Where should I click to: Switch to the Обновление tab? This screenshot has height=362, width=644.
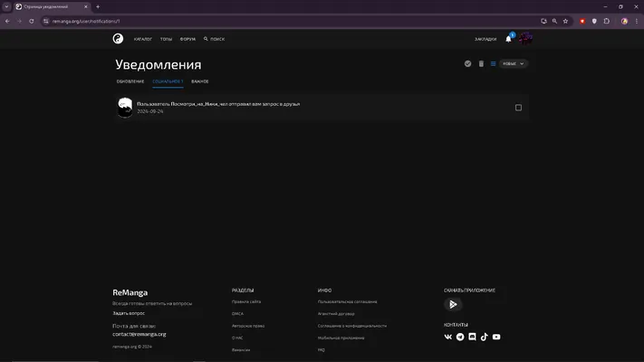coord(130,81)
